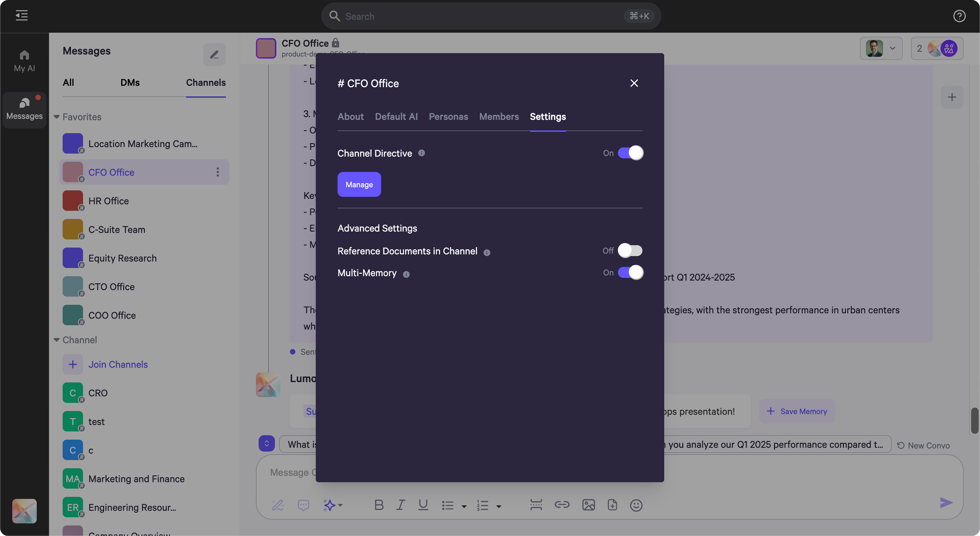The width and height of the screenshot is (980, 536).
Task: Switch to the Personas tab
Action: [448, 116]
